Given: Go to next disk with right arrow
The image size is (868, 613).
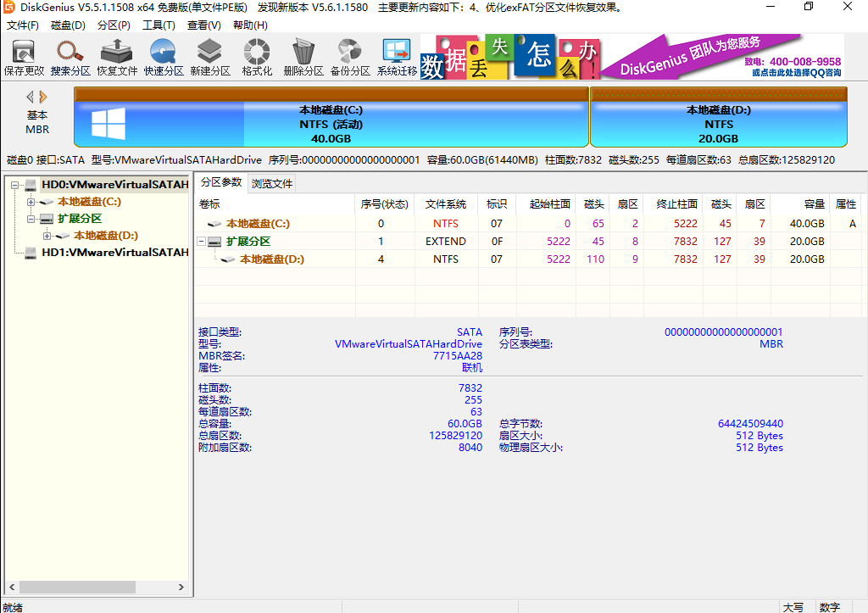Looking at the screenshot, I should coord(43,97).
